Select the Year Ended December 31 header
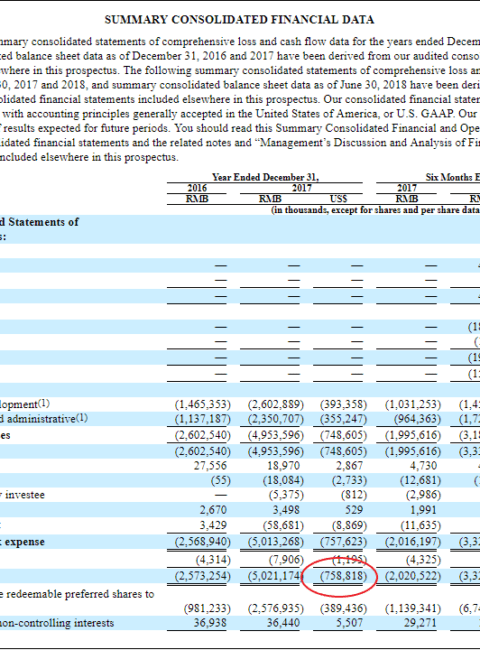 click(x=265, y=177)
